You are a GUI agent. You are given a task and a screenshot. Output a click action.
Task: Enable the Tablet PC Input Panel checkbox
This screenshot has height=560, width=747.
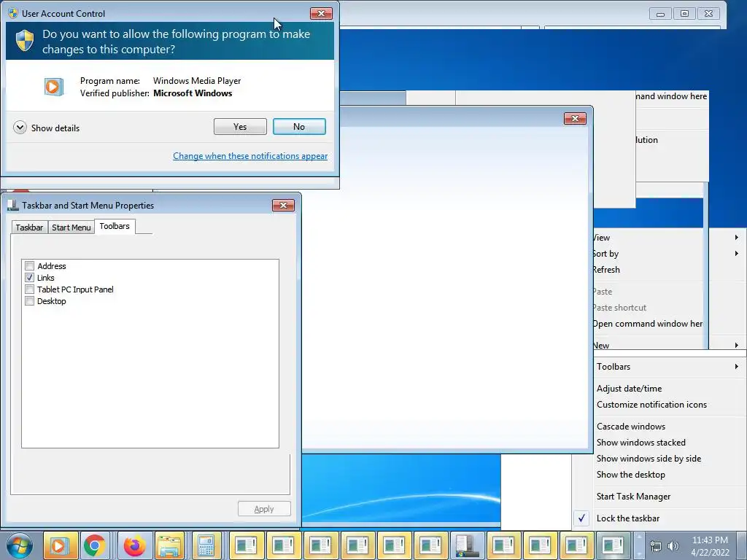pos(29,289)
